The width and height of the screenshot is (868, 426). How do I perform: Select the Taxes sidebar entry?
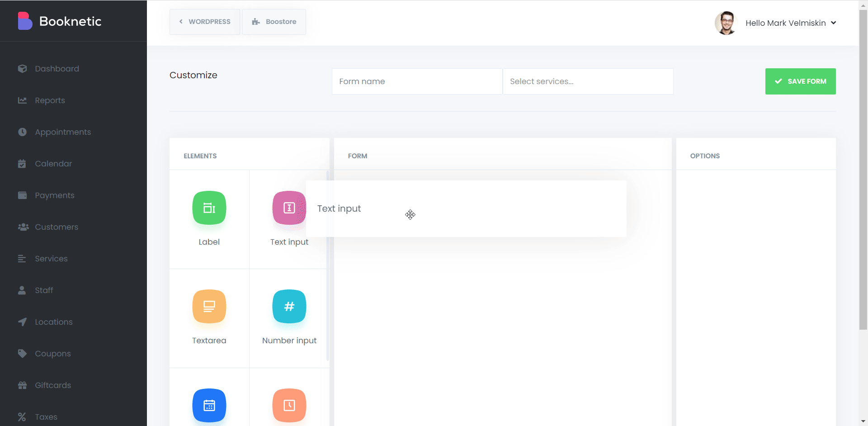[46, 417]
